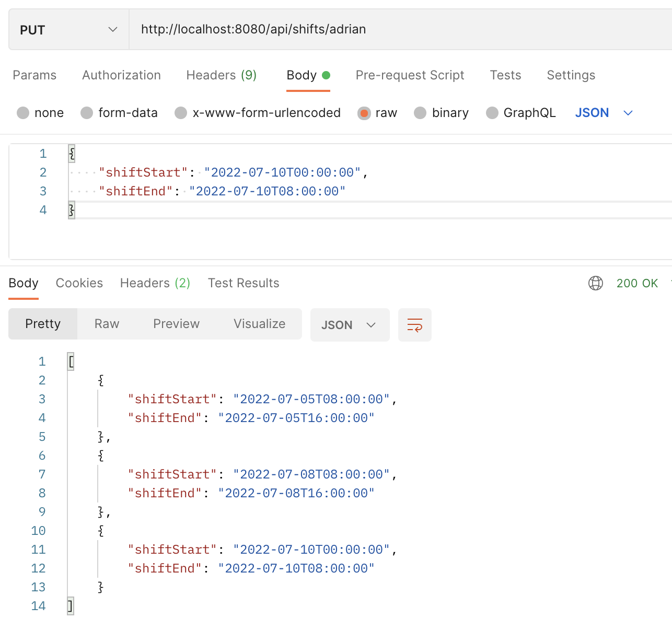Switch to the Tests tab
Image resolution: width=672 pixels, height=631 pixels.
click(x=505, y=75)
